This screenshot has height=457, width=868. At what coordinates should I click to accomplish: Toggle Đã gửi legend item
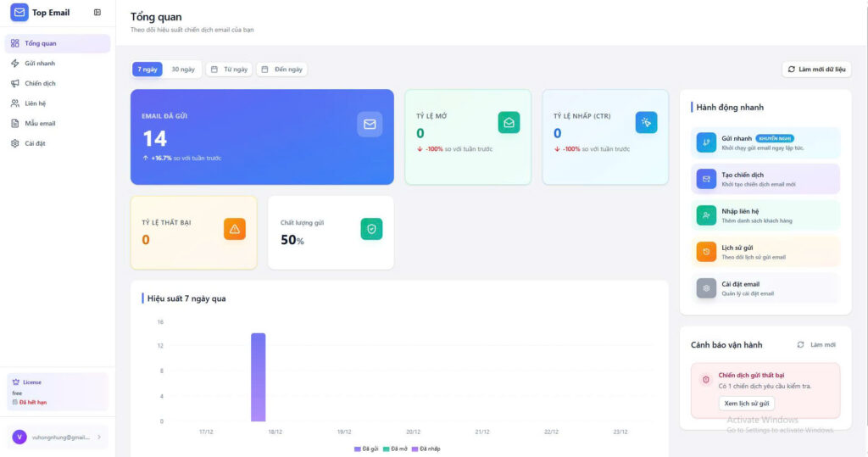coord(366,449)
